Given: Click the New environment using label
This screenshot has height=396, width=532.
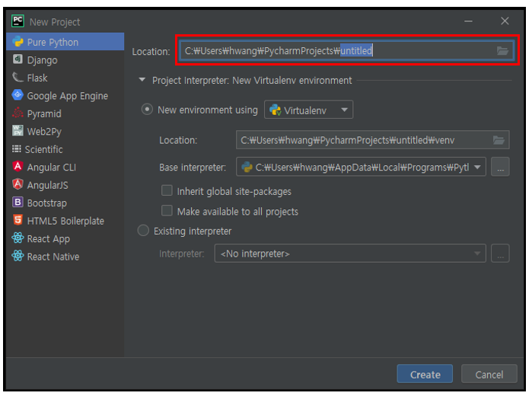Looking at the screenshot, I should point(208,110).
